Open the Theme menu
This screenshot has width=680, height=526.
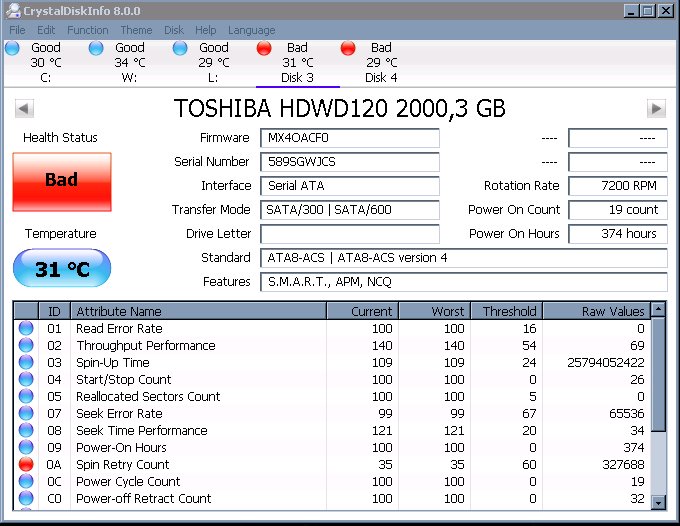pyautogui.click(x=136, y=30)
